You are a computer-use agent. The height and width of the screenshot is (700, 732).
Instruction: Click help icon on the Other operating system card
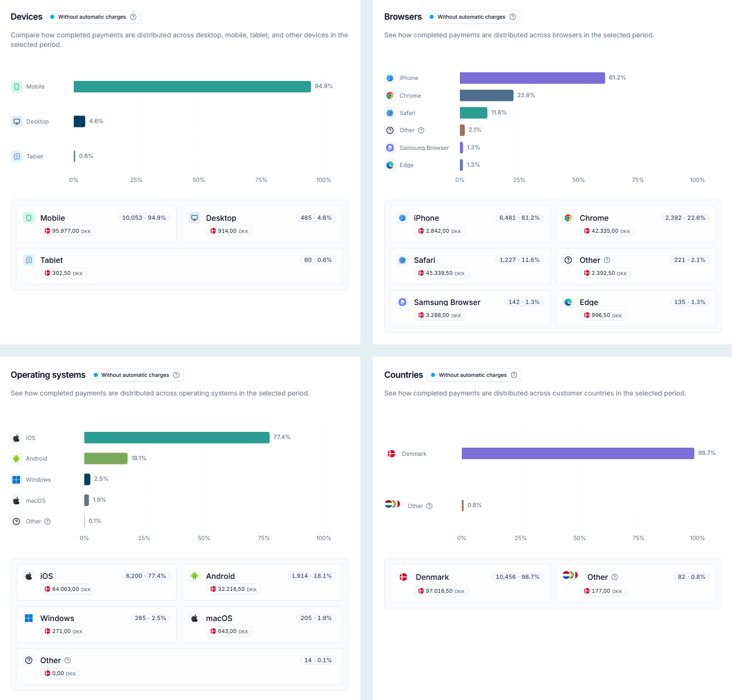[68, 660]
